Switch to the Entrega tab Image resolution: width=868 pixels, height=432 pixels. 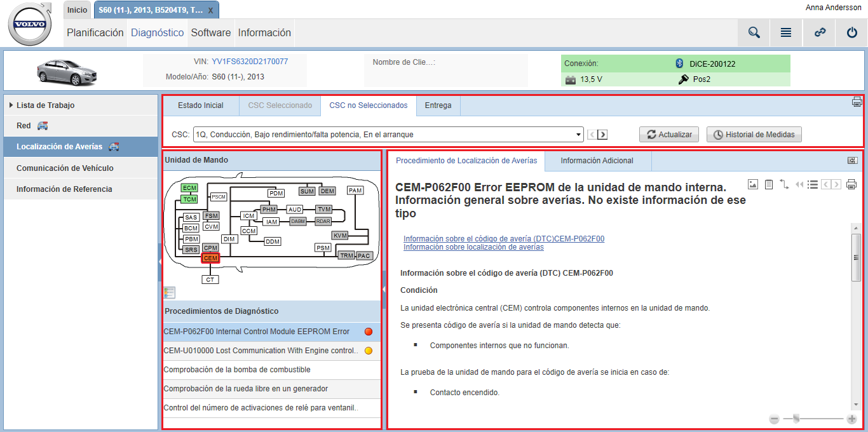click(x=438, y=105)
